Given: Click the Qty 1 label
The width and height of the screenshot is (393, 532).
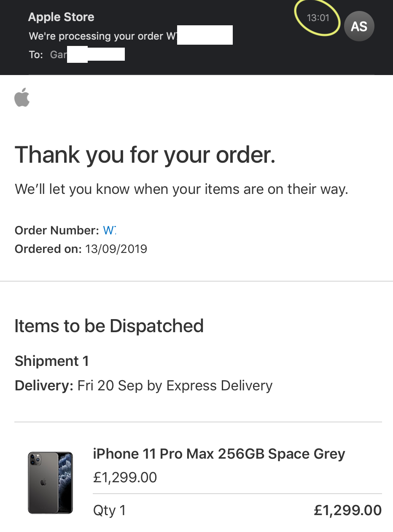Looking at the screenshot, I should (109, 511).
